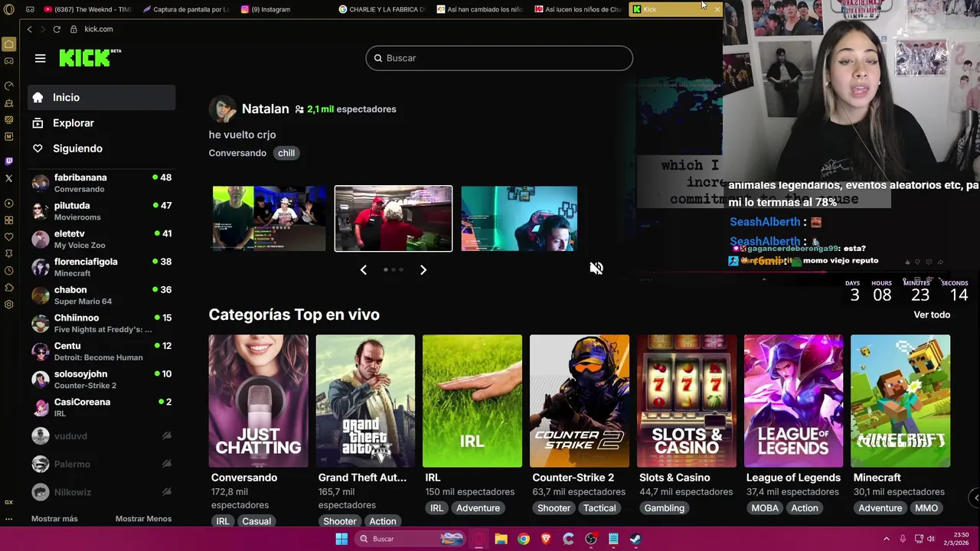Screen dimensions: 980x551
Task: Open the Counter-Strike 2 category card
Action: 580,400
